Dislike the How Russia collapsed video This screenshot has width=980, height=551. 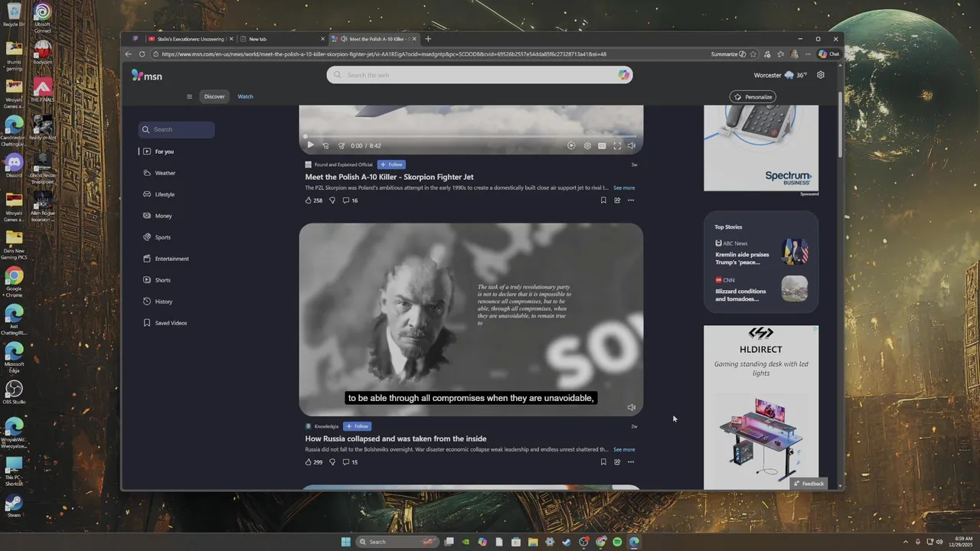pyautogui.click(x=332, y=462)
